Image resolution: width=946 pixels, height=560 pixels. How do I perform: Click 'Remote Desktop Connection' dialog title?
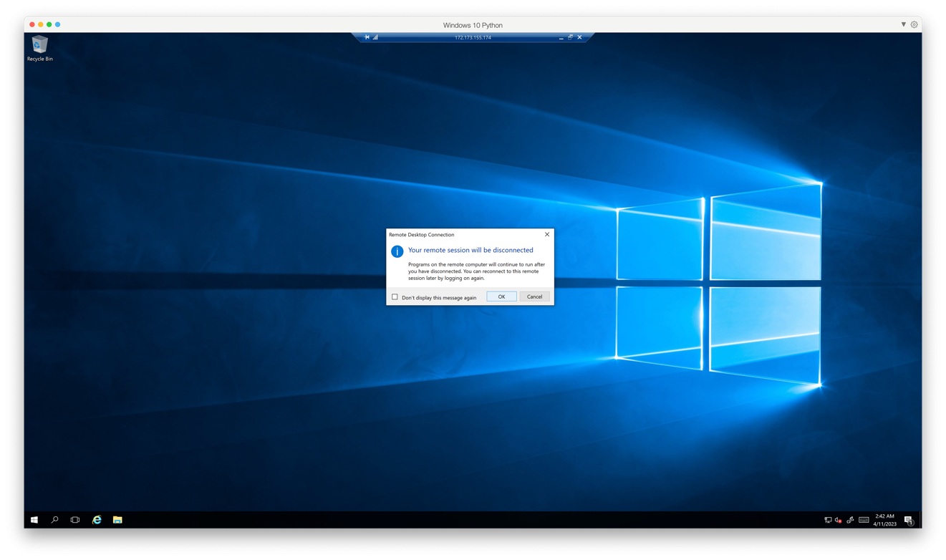pos(421,234)
